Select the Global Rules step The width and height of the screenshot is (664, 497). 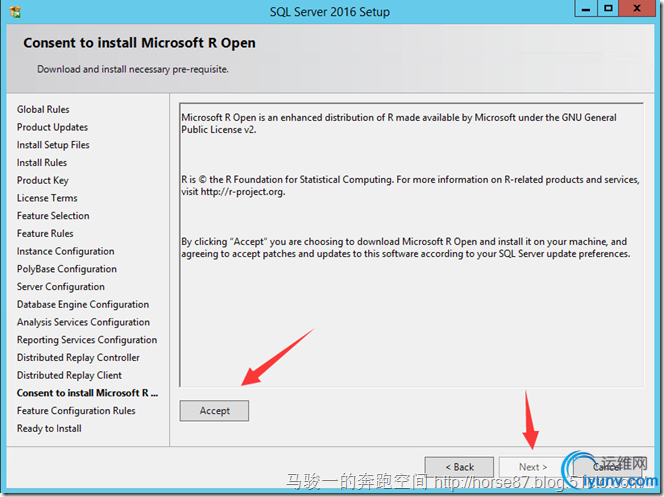click(x=43, y=109)
